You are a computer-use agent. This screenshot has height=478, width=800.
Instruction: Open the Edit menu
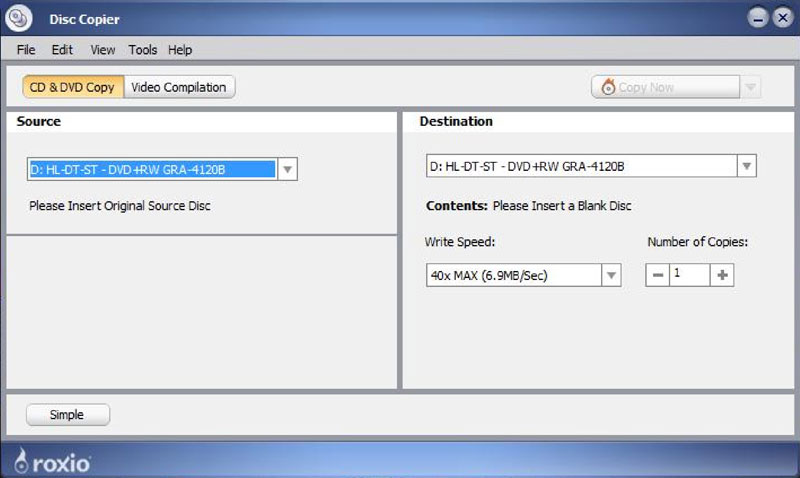pyautogui.click(x=62, y=50)
